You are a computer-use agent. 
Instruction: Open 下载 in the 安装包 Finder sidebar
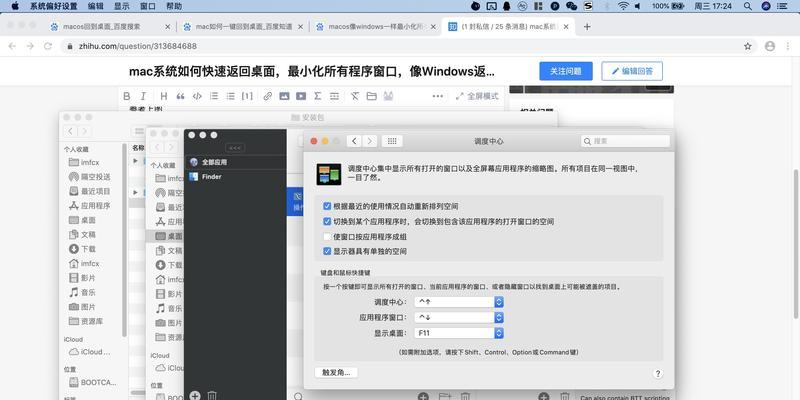point(83,249)
